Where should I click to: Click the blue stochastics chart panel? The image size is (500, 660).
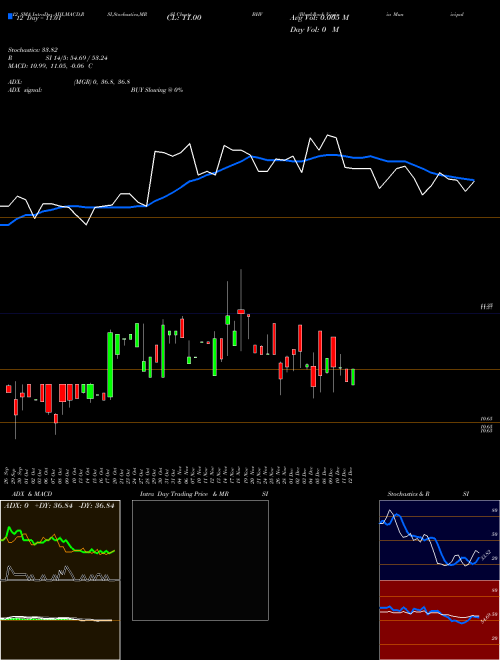[439, 540]
